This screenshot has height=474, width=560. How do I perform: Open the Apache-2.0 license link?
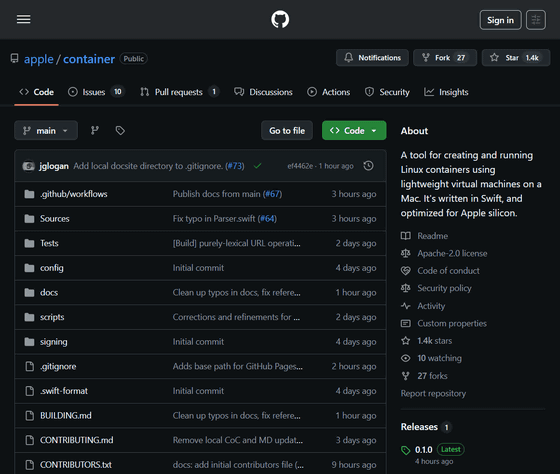click(452, 253)
